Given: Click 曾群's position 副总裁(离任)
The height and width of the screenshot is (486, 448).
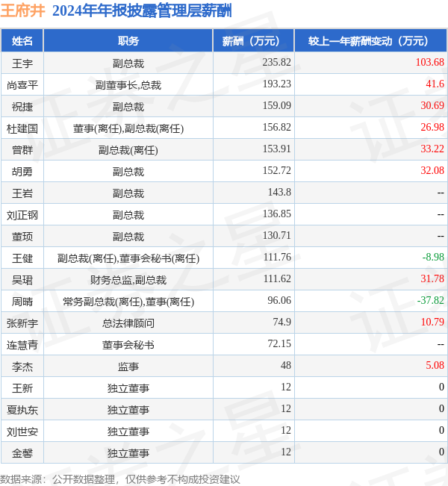Looking at the screenshot, I should (x=128, y=150).
